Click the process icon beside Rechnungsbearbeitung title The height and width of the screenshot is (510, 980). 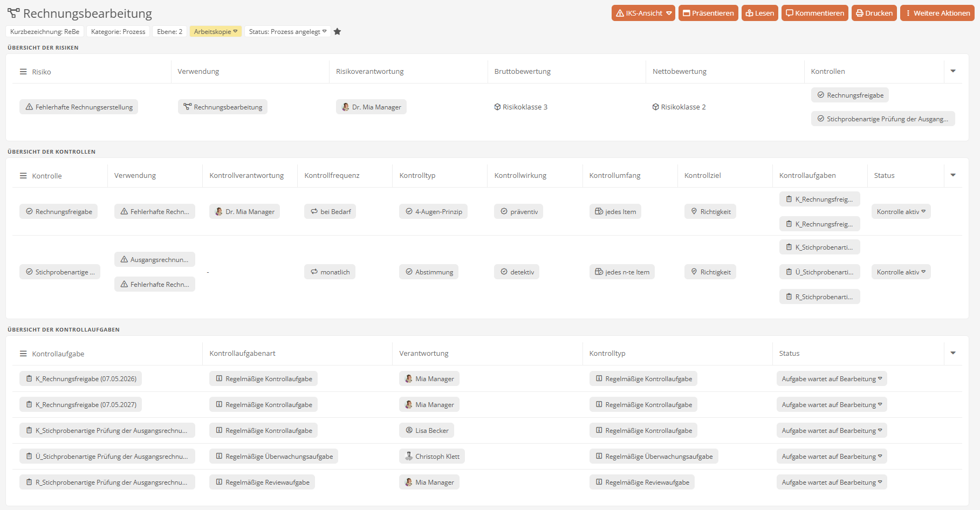tap(13, 13)
